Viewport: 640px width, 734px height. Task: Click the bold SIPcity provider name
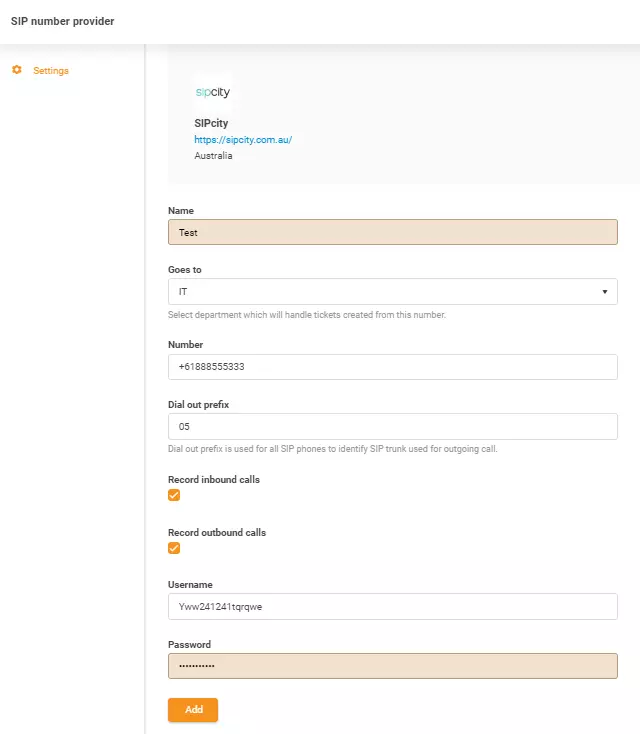click(211, 124)
